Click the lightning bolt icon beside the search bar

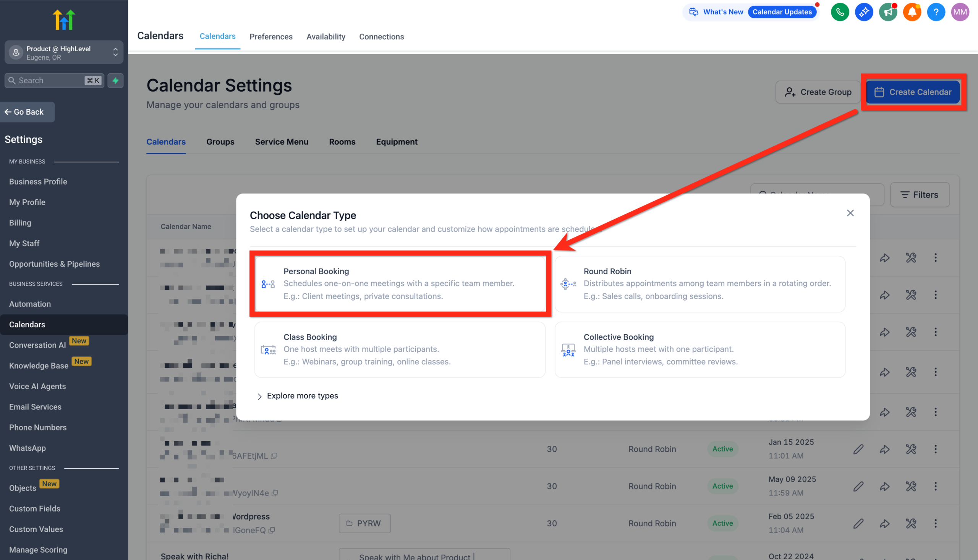tap(115, 80)
